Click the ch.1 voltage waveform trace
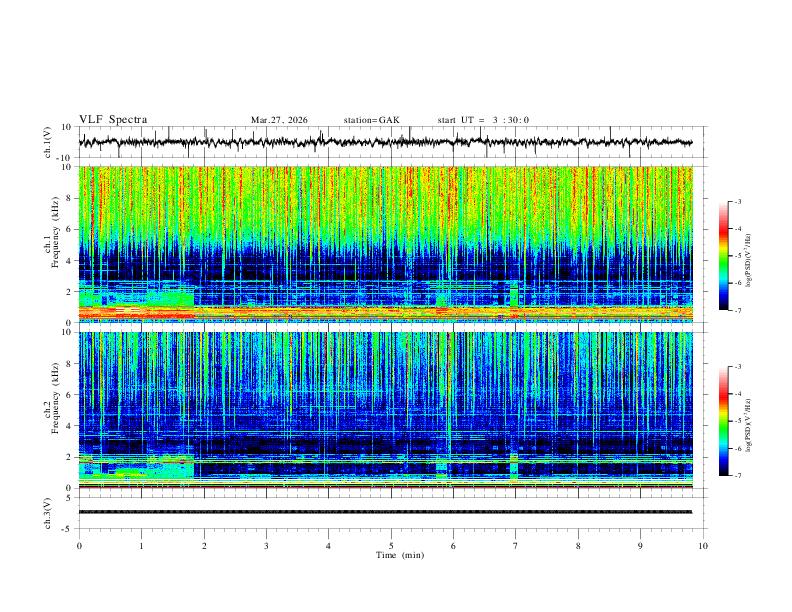The height and width of the screenshot is (612, 792). pyautogui.click(x=385, y=142)
